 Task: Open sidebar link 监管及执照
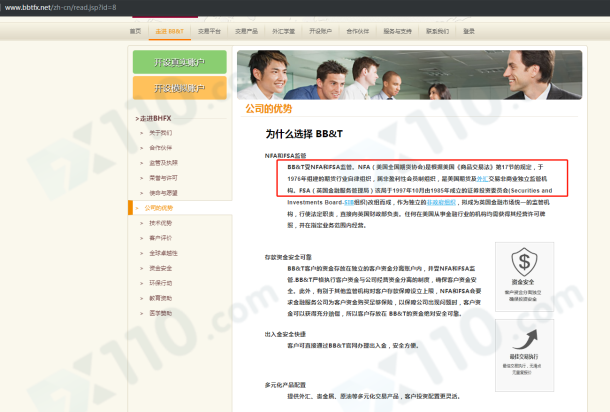tap(163, 163)
